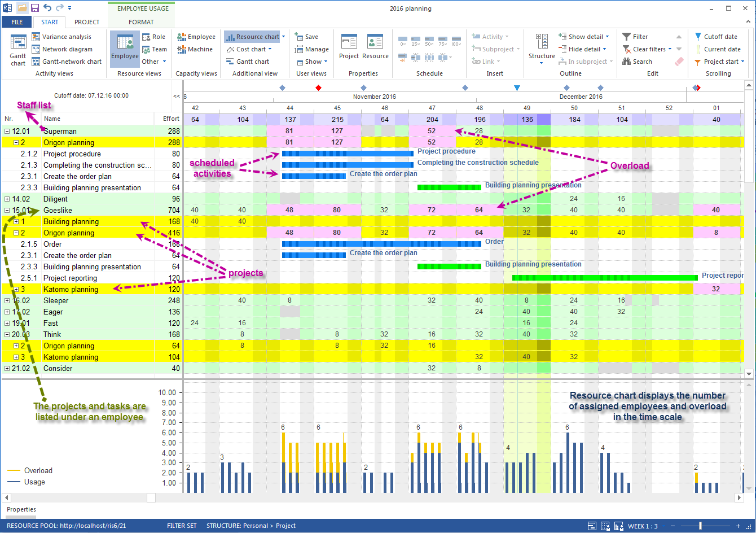Image resolution: width=756 pixels, height=533 pixels.
Task: Click the Filter button
Action: (x=635, y=37)
